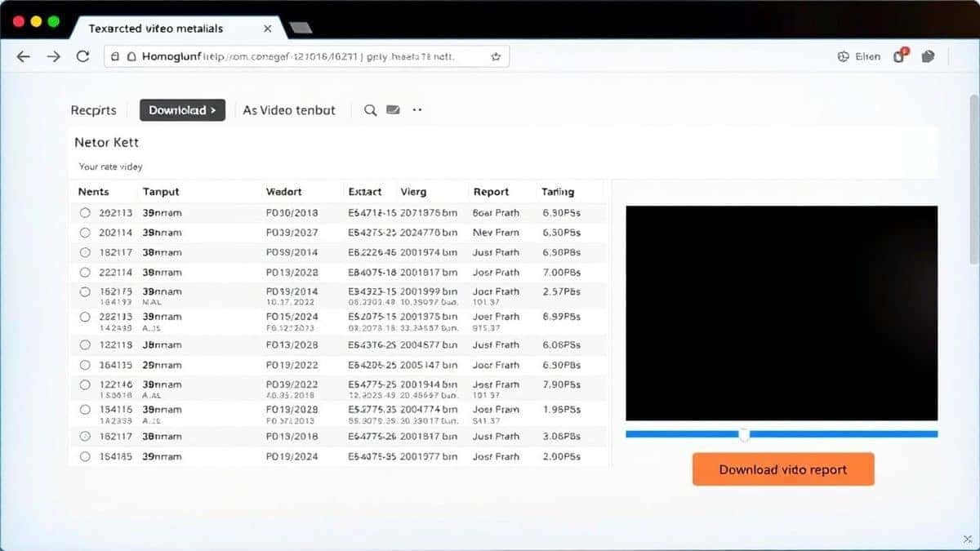Open the As Video tenbut tab

(289, 110)
